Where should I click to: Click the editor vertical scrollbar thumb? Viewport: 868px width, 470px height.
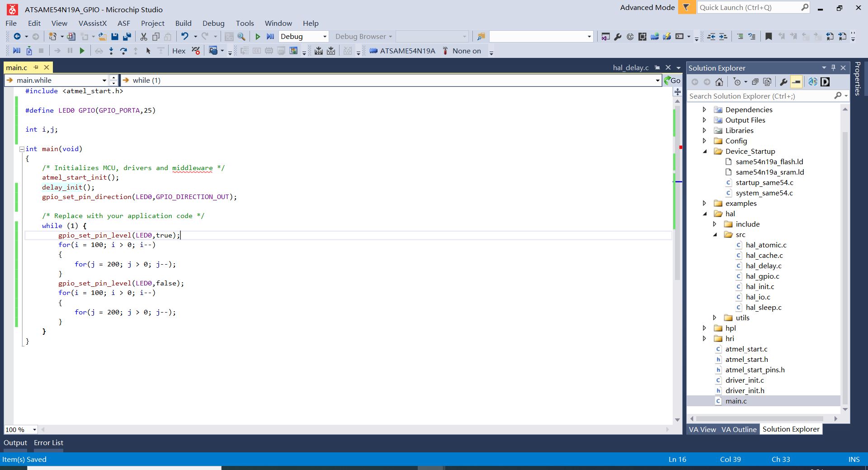(x=677, y=192)
